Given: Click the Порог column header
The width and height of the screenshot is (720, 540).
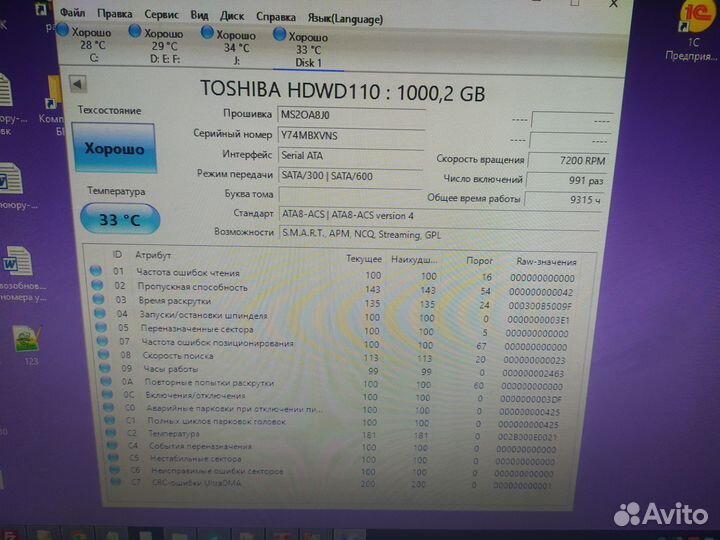Looking at the screenshot, I should (479, 260).
